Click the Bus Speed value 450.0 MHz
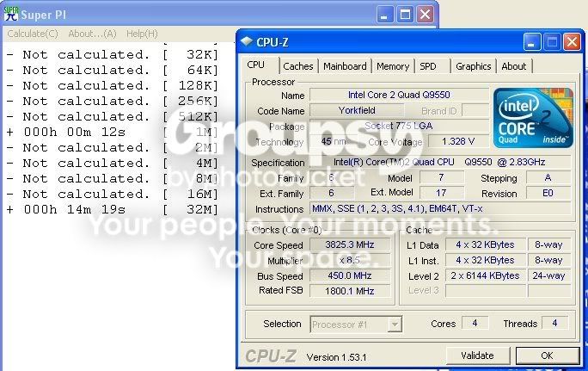The image size is (588, 371). (350, 275)
